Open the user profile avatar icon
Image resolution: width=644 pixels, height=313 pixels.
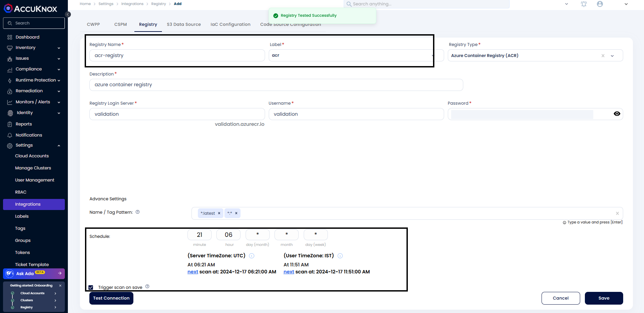(600, 4)
